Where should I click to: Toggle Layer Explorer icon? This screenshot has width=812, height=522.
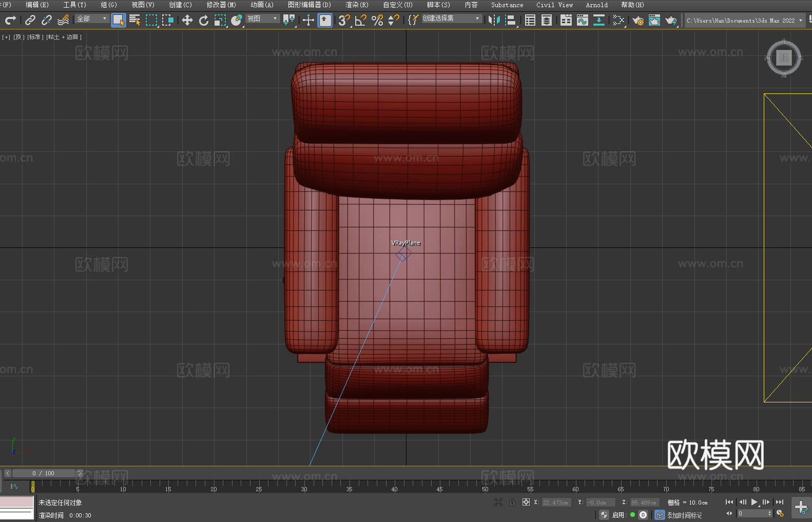coord(547,20)
